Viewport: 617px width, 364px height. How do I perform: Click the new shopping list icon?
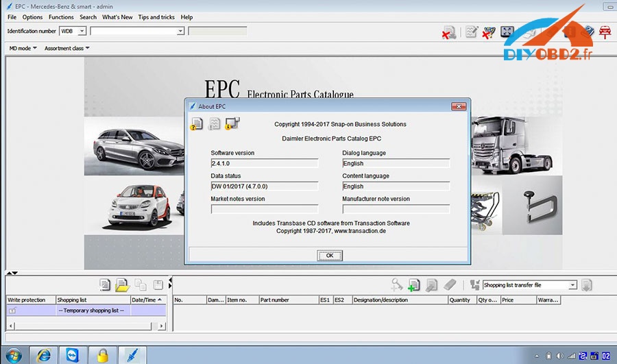coord(105,285)
